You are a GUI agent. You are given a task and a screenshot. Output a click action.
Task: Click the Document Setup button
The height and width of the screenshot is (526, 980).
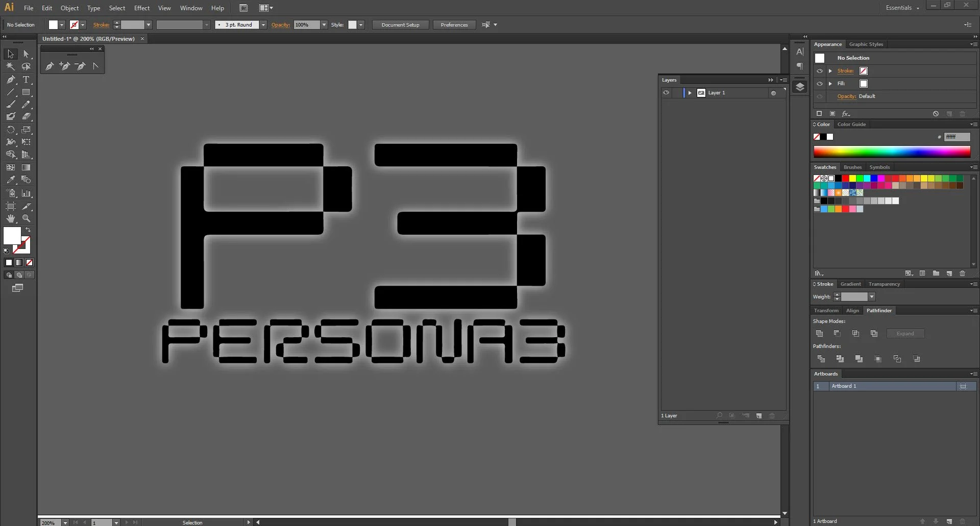[x=400, y=25]
